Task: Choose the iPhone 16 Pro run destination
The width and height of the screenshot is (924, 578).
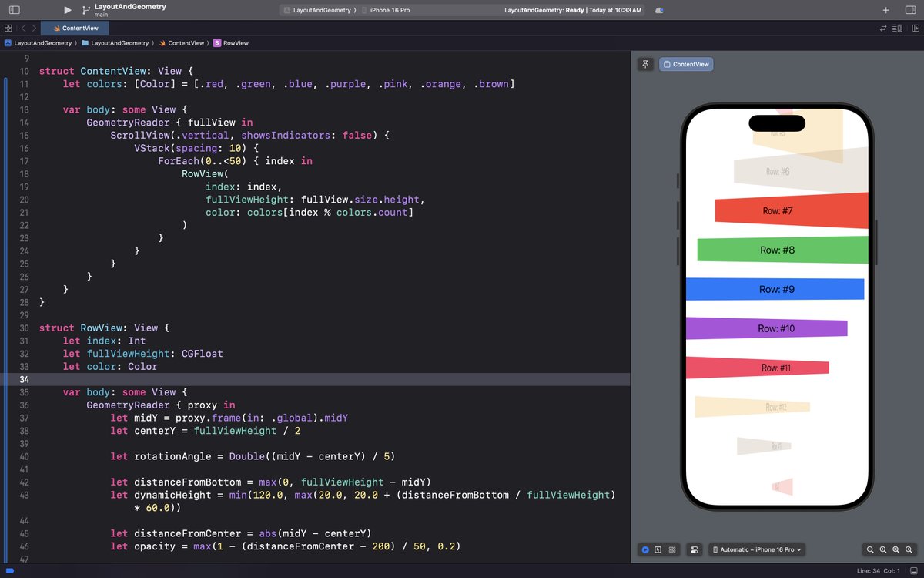Action: coord(385,11)
